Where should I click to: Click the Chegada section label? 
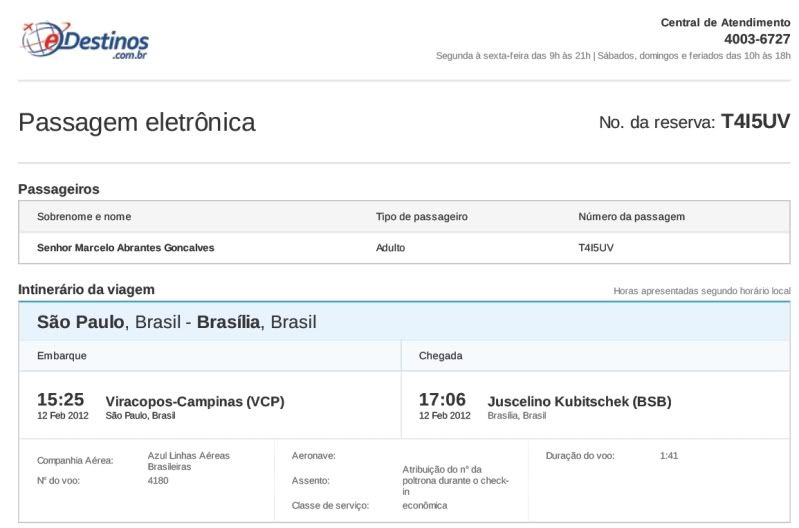pyautogui.click(x=440, y=356)
